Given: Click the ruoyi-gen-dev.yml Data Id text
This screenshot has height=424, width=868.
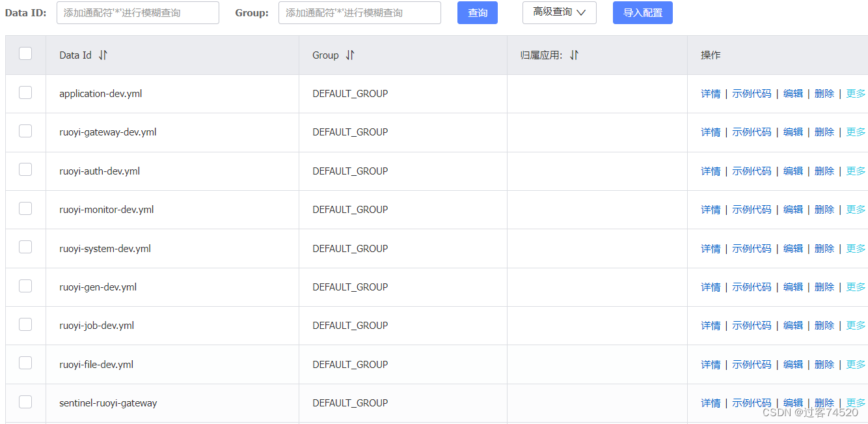Looking at the screenshot, I should click(98, 287).
